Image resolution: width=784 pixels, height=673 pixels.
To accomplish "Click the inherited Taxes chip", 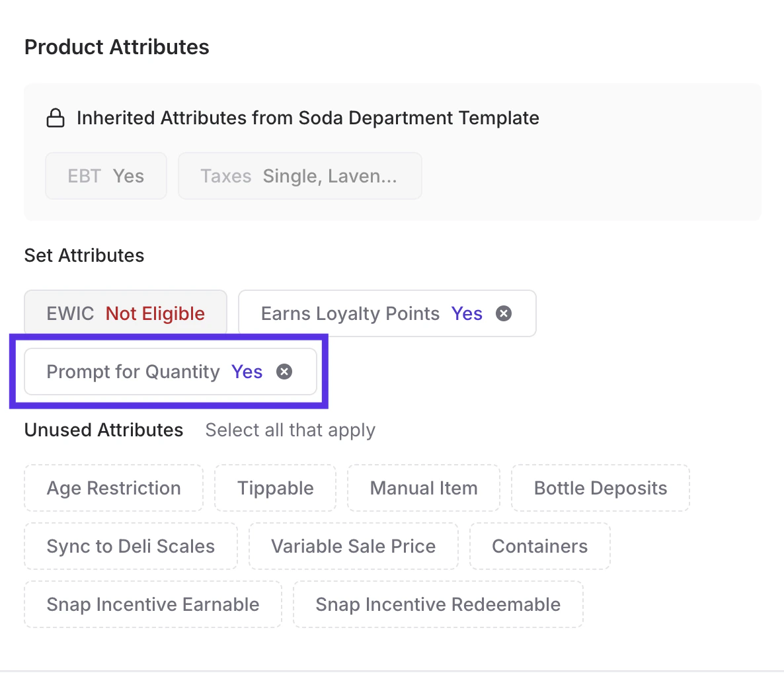I will 299,177.
